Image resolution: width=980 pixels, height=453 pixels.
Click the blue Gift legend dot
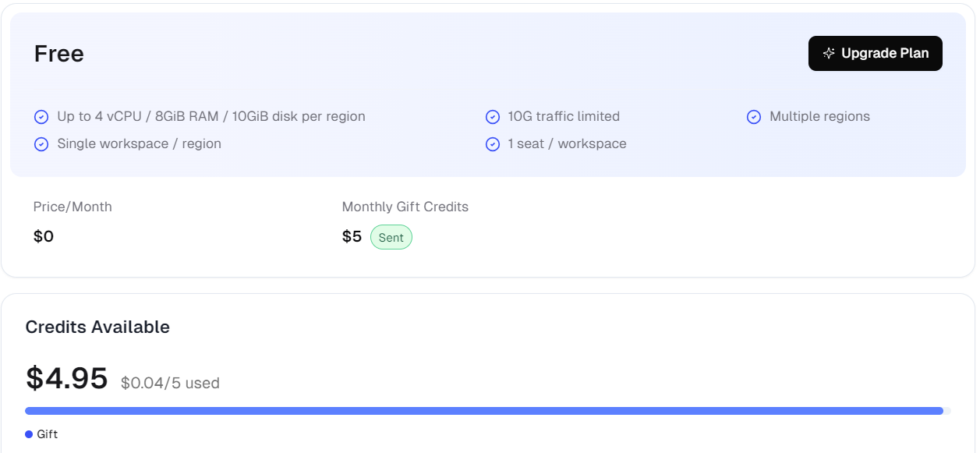[29, 434]
